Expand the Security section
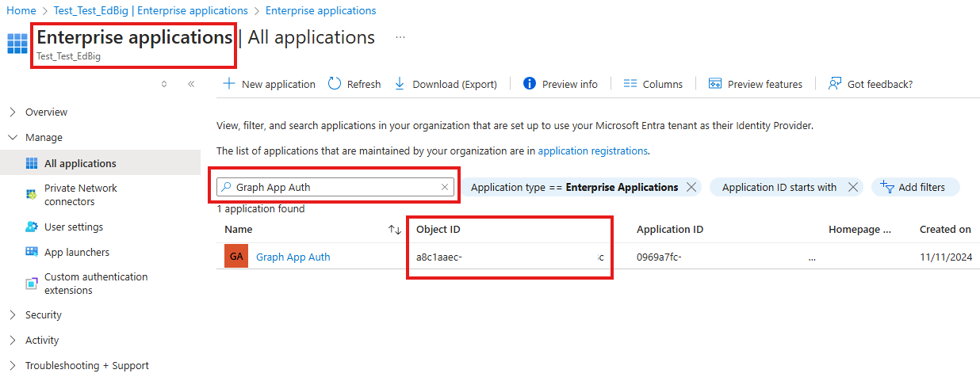The height and width of the screenshot is (381, 980). point(13,314)
